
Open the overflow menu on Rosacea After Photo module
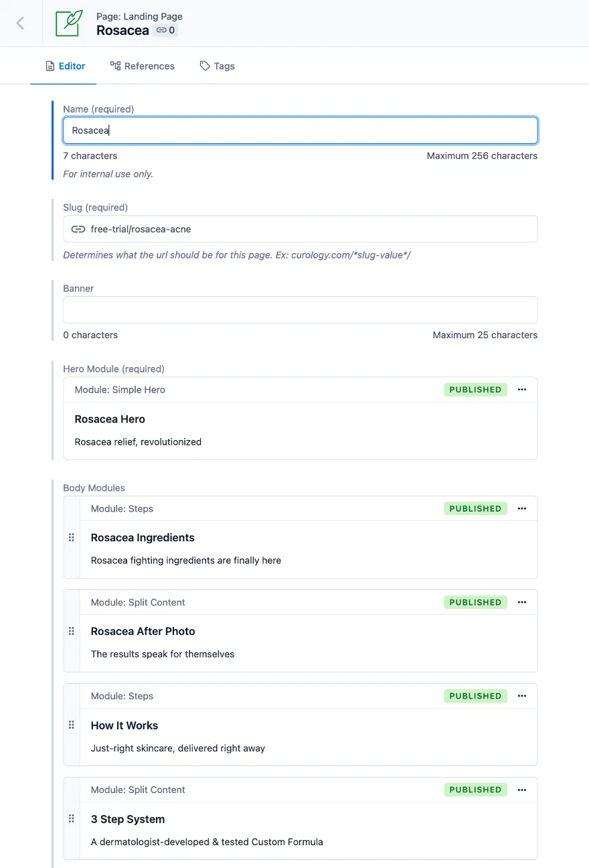click(x=521, y=602)
